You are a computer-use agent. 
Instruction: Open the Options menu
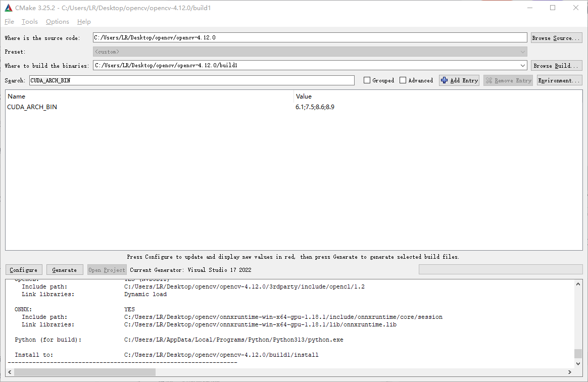pos(58,21)
